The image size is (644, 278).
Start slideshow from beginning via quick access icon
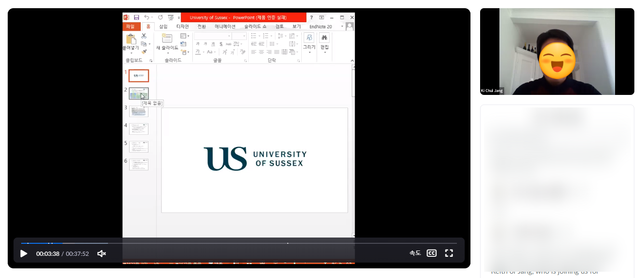(x=171, y=17)
